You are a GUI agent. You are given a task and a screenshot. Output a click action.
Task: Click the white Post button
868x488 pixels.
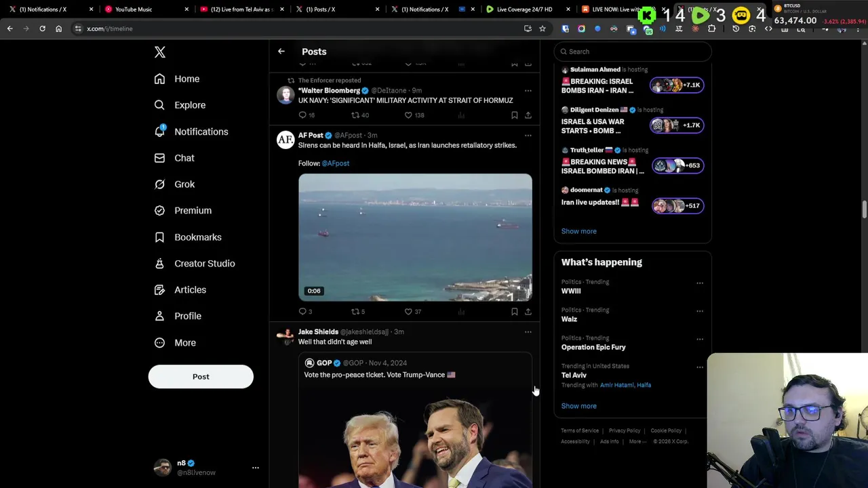click(201, 377)
